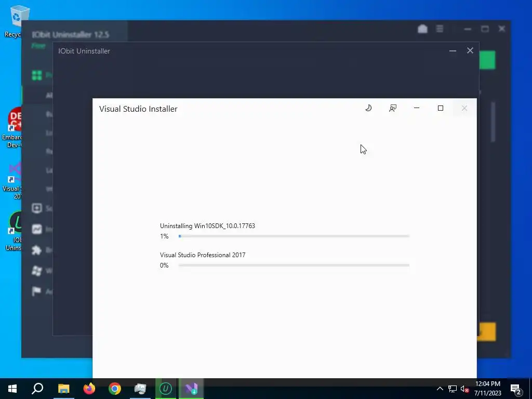This screenshot has height=399, width=532.
Task: Select the Software Updater icon in IObit sidebar
Action: point(37,208)
